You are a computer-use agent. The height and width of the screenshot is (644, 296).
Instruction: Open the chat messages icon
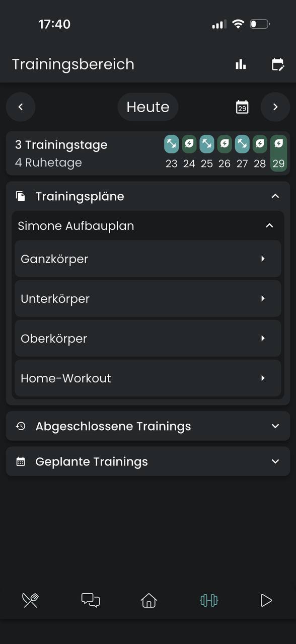pyautogui.click(x=90, y=600)
